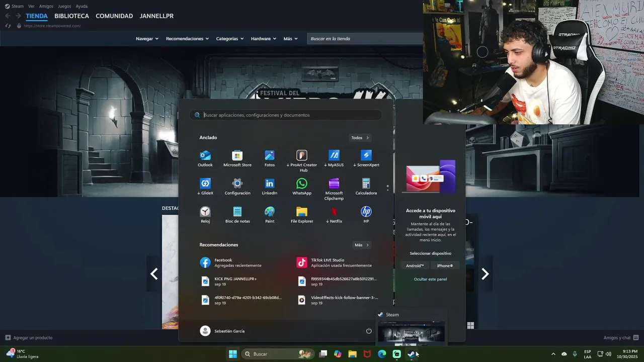Open Outlook from pinned apps
The height and width of the screenshot is (362, 644).
click(x=205, y=158)
